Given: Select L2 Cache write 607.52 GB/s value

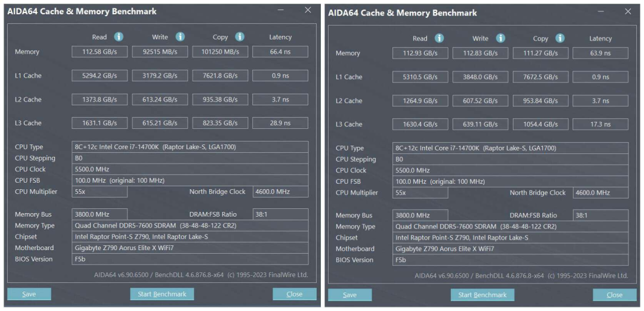Looking at the screenshot, I should click(x=481, y=101).
